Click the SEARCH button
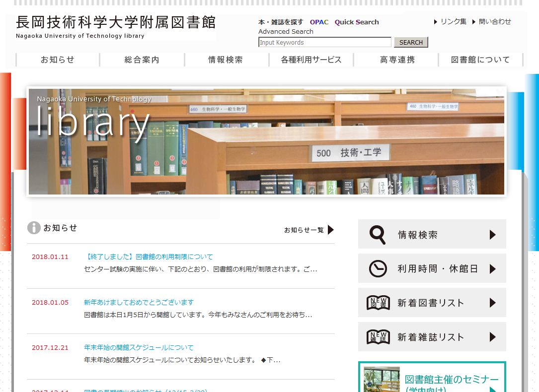The height and width of the screenshot is (392, 539). (411, 42)
